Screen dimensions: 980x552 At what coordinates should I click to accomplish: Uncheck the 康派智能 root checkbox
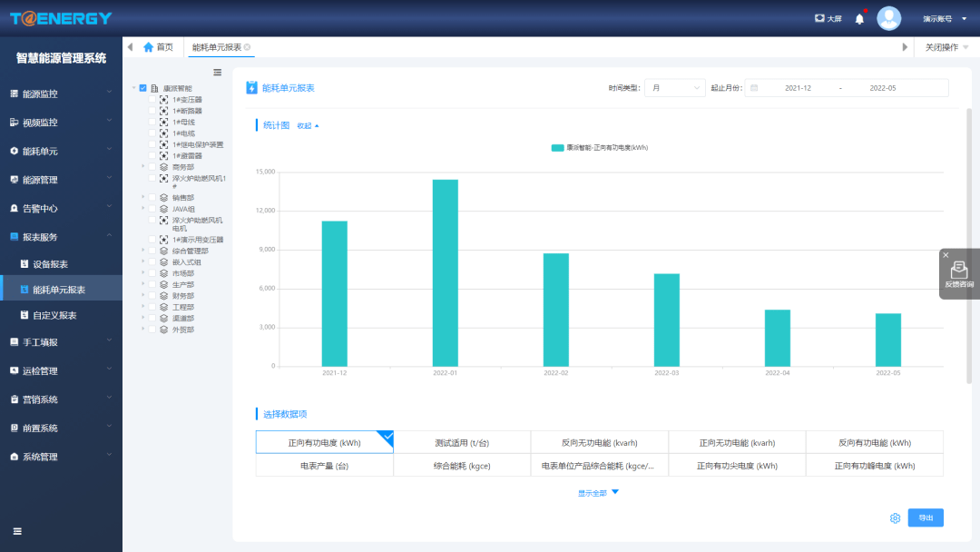(x=142, y=88)
